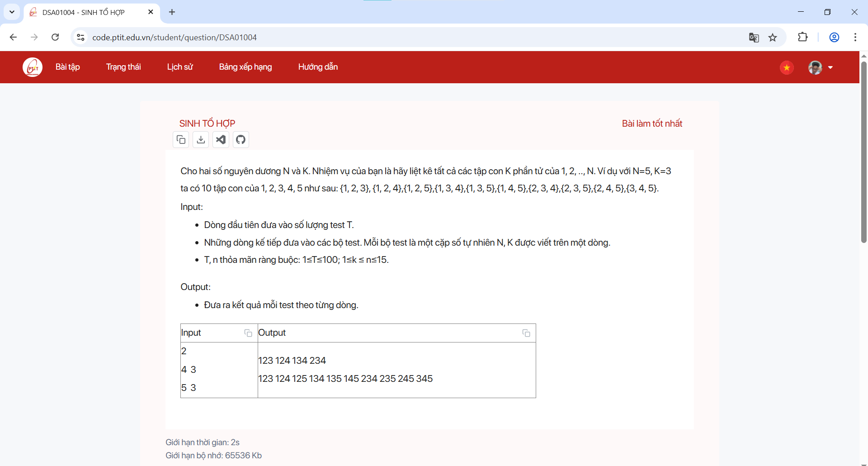Select the Lịch sử navigation item
868x466 pixels.
[179, 67]
